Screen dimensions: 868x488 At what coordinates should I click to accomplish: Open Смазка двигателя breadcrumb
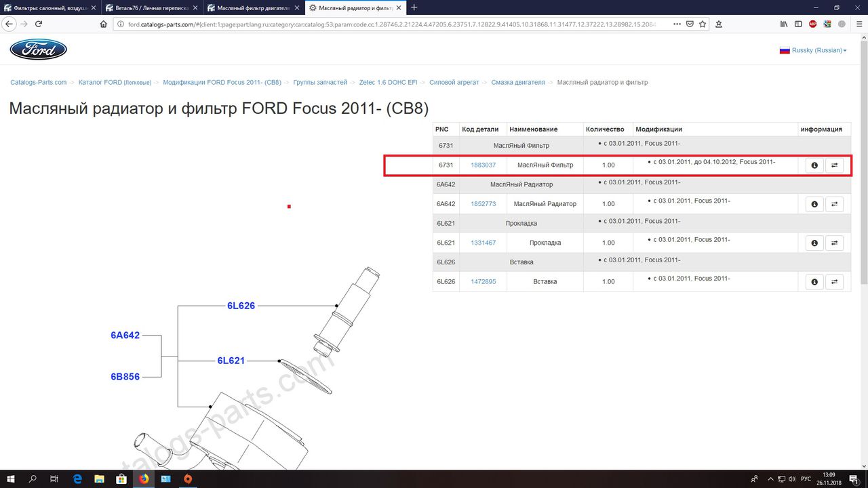[518, 83]
